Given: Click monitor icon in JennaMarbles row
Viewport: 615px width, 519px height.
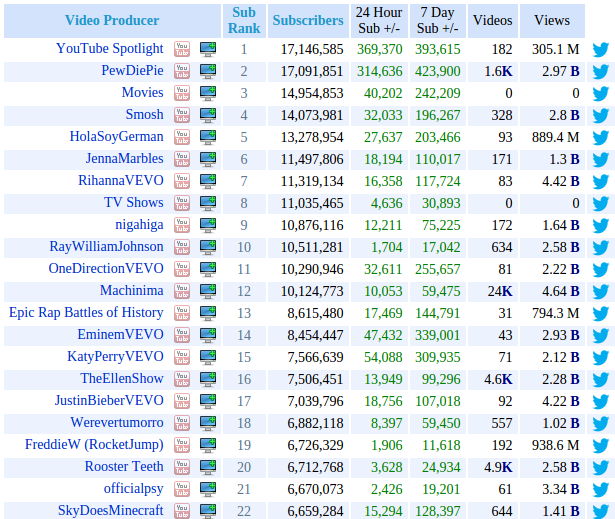Looking at the screenshot, I should [208, 159].
